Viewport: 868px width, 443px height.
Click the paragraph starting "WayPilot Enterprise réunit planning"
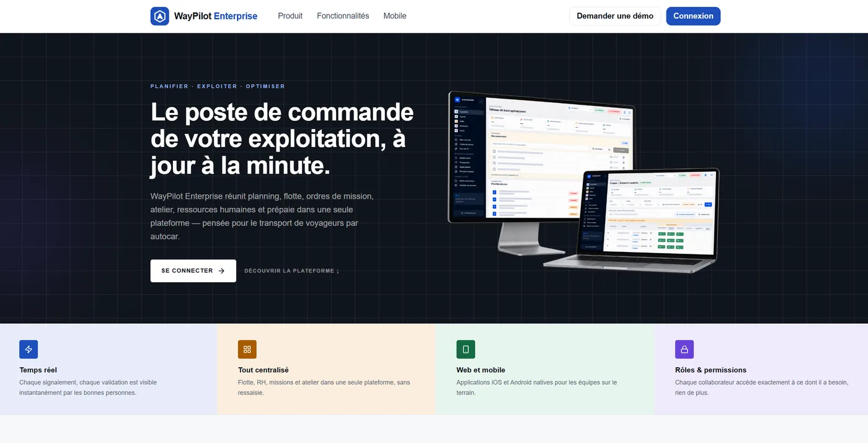pyautogui.click(x=262, y=217)
